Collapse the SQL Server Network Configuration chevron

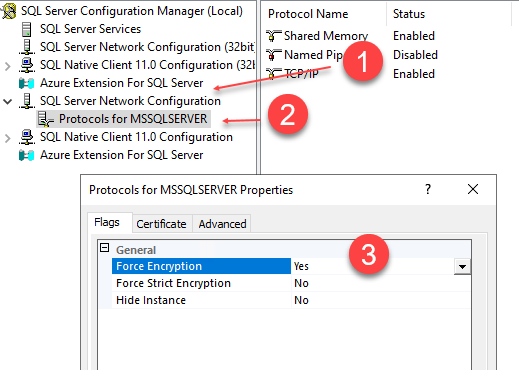pos(8,101)
